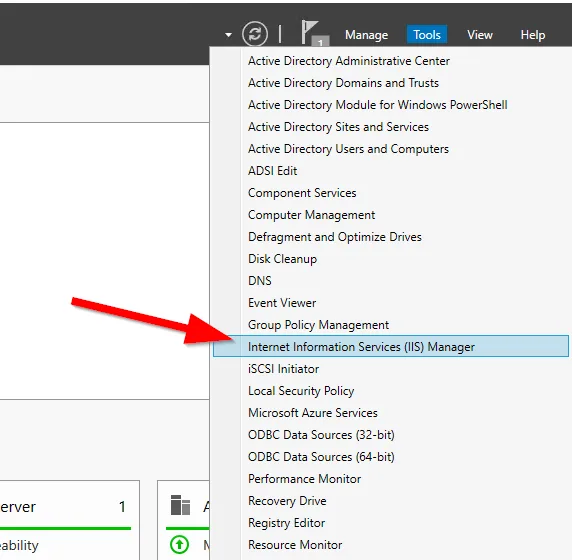572x560 pixels.
Task: Open Active Directory Domains and Trusts
Action: coord(343,83)
